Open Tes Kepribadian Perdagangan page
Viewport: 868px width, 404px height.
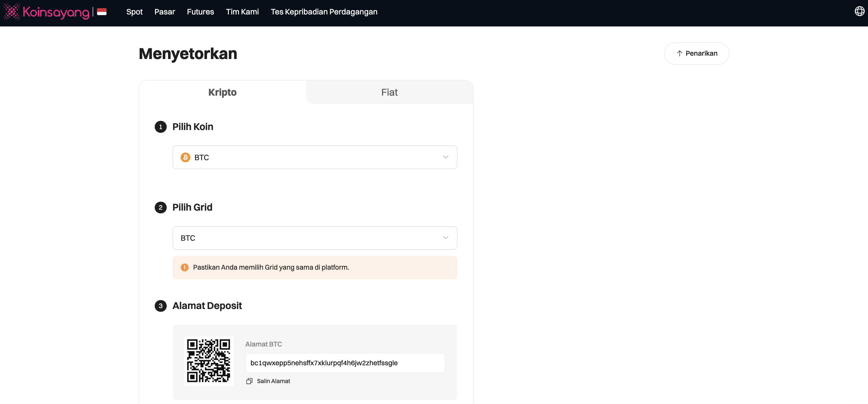tap(324, 12)
